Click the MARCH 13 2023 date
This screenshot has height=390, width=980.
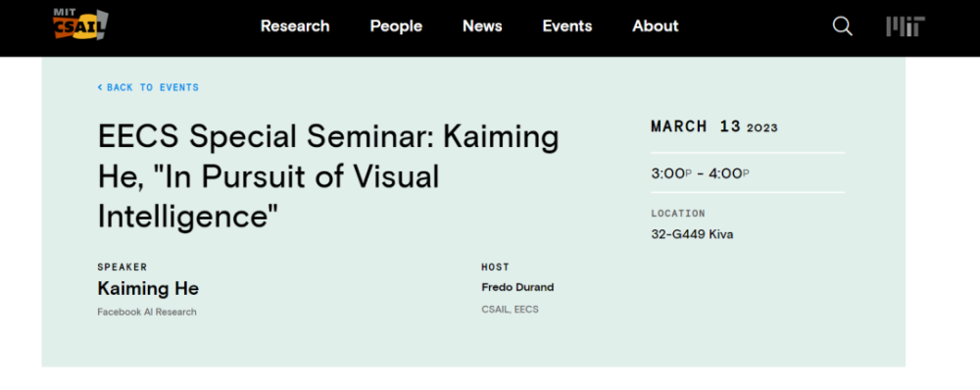coord(714,126)
